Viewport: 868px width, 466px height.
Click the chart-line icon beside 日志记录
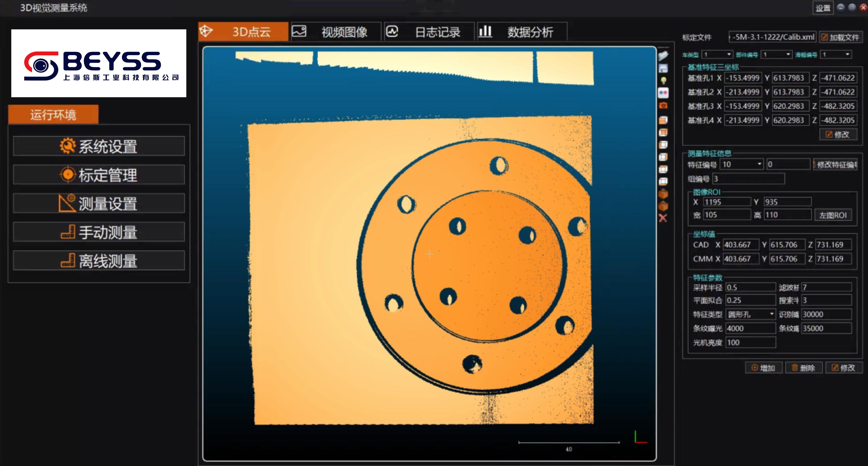click(x=392, y=31)
